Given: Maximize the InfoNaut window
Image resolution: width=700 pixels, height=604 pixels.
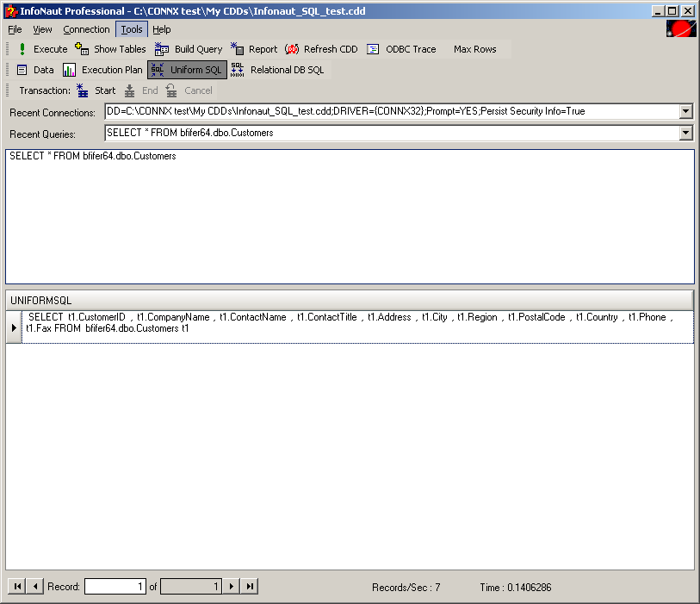Looking at the screenshot, I should (x=672, y=11).
